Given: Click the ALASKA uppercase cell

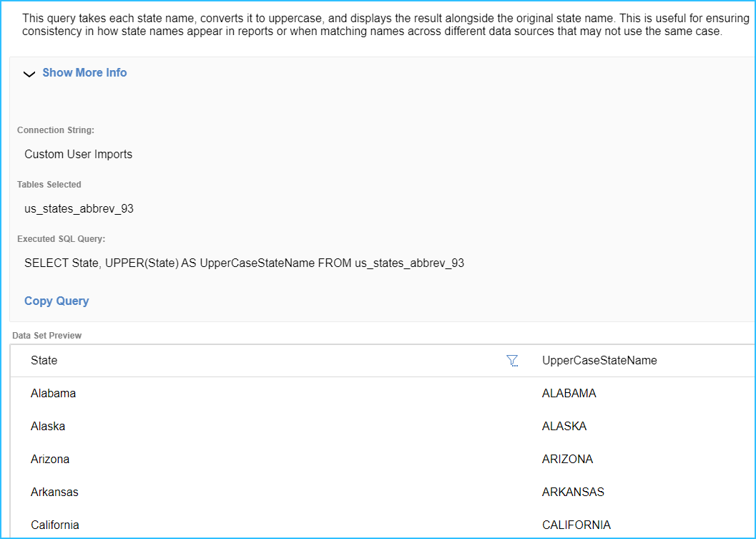Looking at the screenshot, I should coord(564,426).
